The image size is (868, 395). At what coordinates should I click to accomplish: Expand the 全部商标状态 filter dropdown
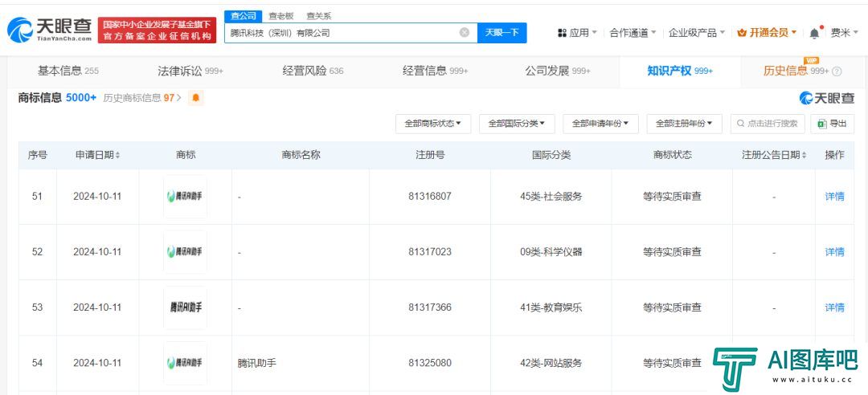pyautogui.click(x=433, y=124)
